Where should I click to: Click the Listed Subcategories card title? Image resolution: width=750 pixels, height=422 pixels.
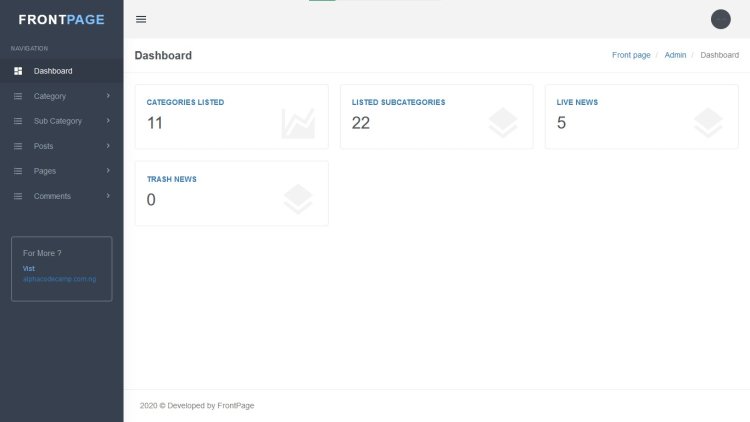click(x=398, y=102)
